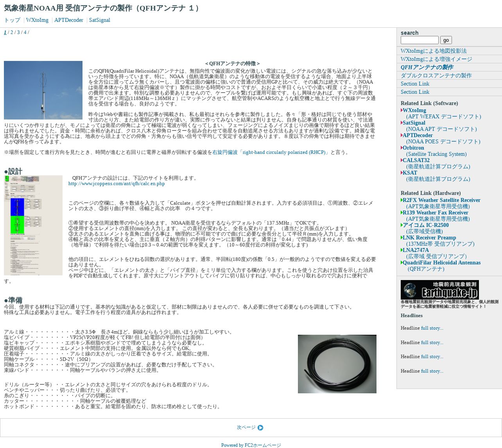The height and width of the screenshot is (448, 502).
Task: Open the coaxial cable coil photo
Action: [337, 364]
